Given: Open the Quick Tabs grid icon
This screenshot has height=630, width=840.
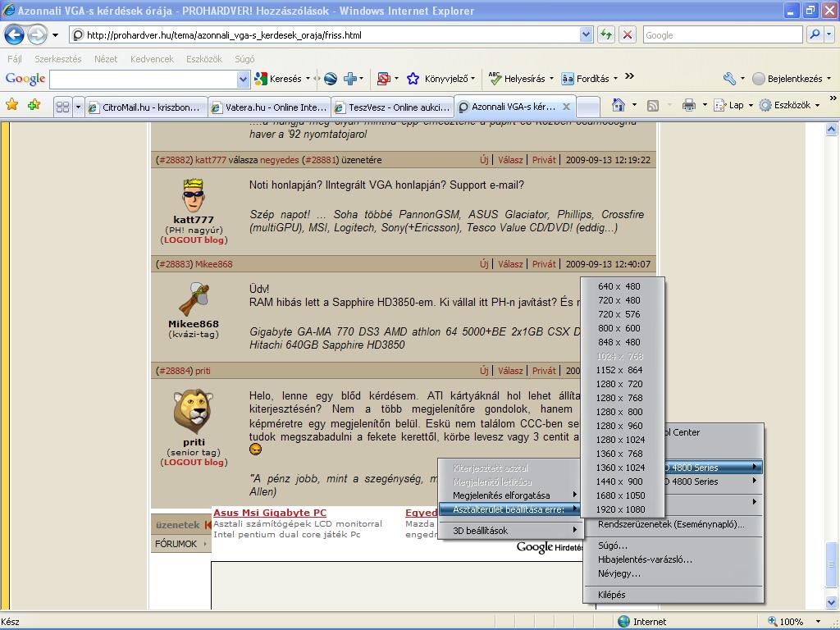Looking at the screenshot, I should (62, 107).
